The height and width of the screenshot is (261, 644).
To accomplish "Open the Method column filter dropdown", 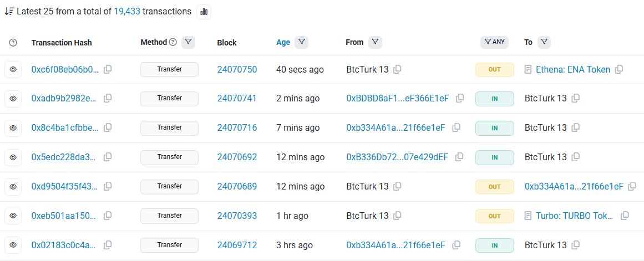I will tap(188, 42).
